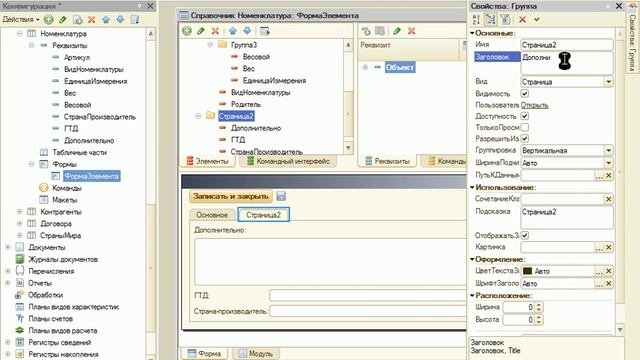
Task: Delete selected form element red cross
Action: pyautogui.click(x=215, y=31)
